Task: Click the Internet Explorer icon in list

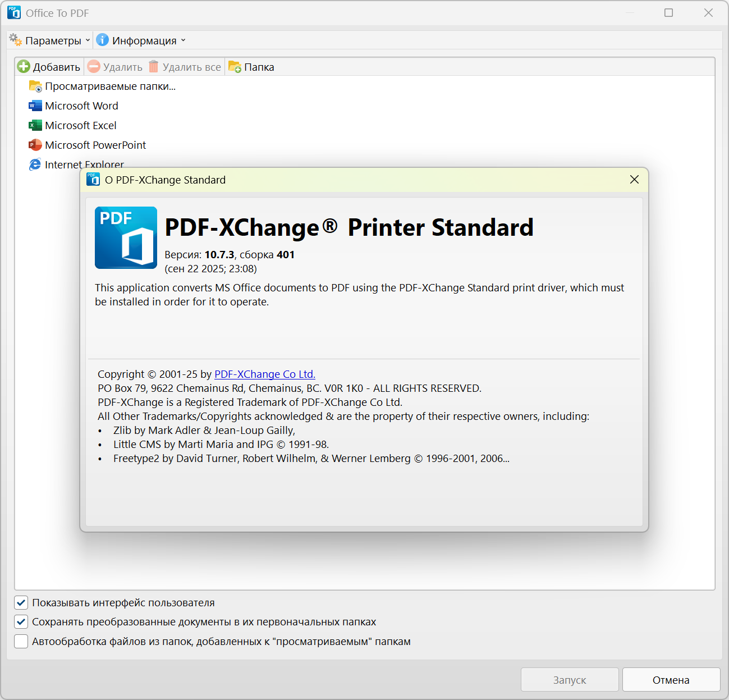Action: 35,164
